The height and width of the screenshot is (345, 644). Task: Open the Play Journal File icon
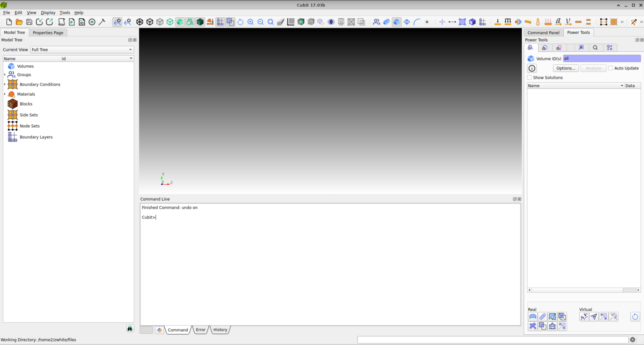tap(72, 22)
